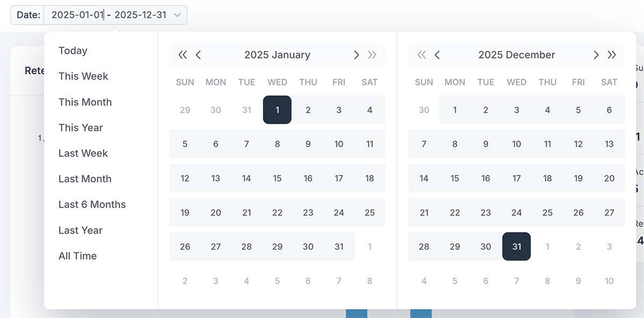Pick January 31 as the range end
This screenshot has width=644, height=318.
pyautogui.click(x=339, y=247)
